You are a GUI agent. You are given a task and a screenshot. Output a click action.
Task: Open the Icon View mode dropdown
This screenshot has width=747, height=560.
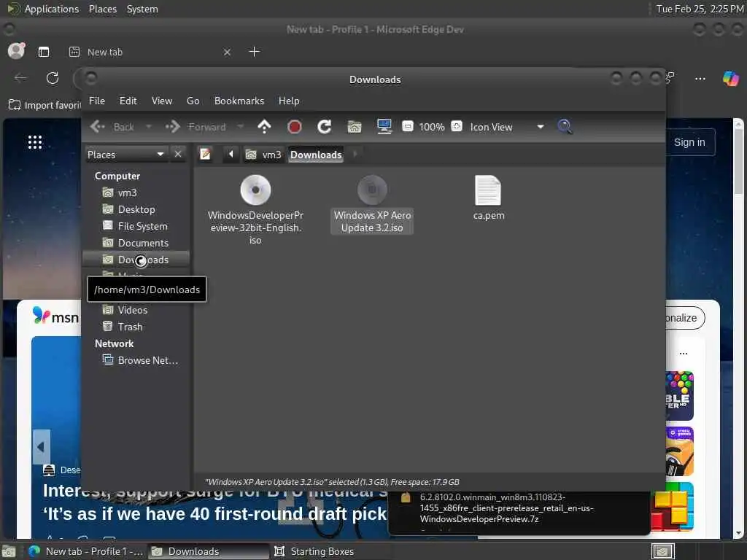pos(507,127)
